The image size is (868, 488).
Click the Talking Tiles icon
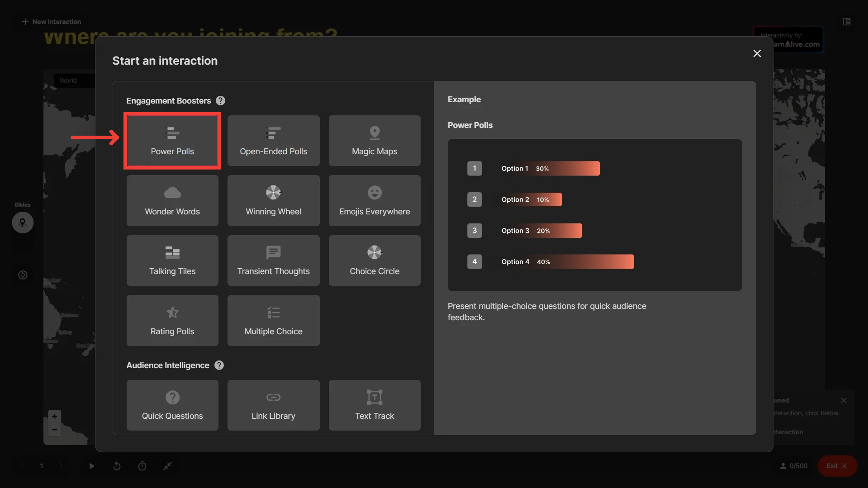172,252
